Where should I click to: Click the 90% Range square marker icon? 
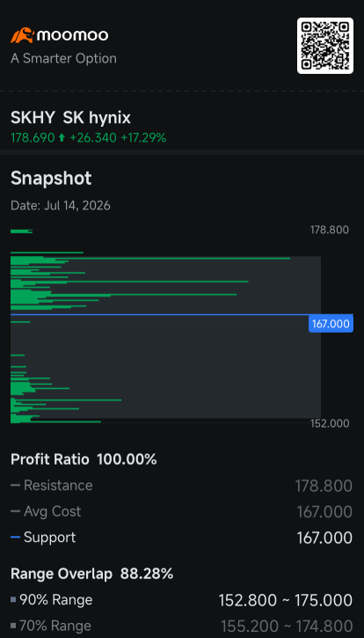(13, 600)
